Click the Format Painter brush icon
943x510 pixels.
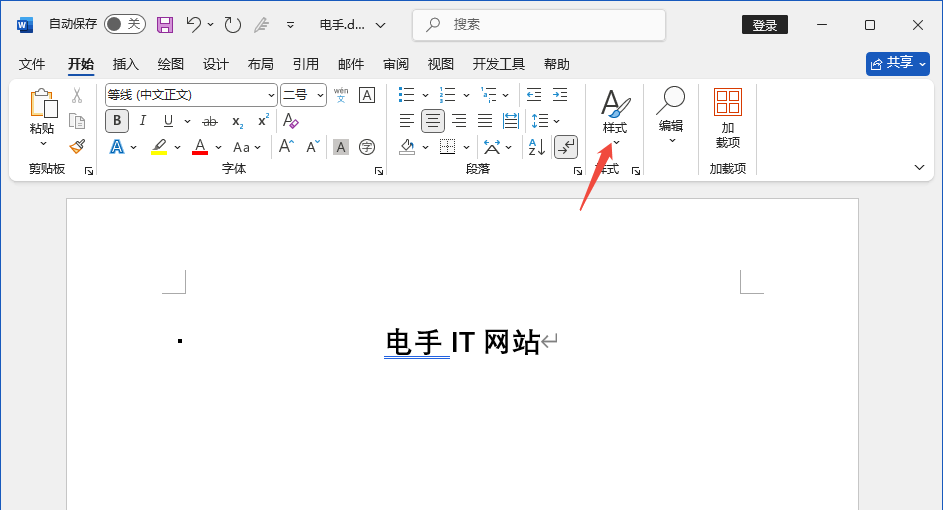(x=77, y=147)
